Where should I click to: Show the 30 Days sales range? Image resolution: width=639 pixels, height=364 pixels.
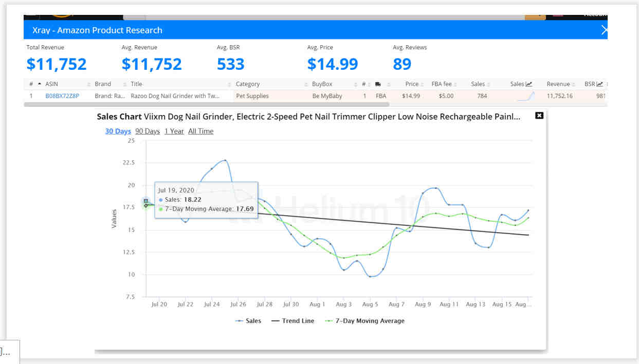[118, 131]
